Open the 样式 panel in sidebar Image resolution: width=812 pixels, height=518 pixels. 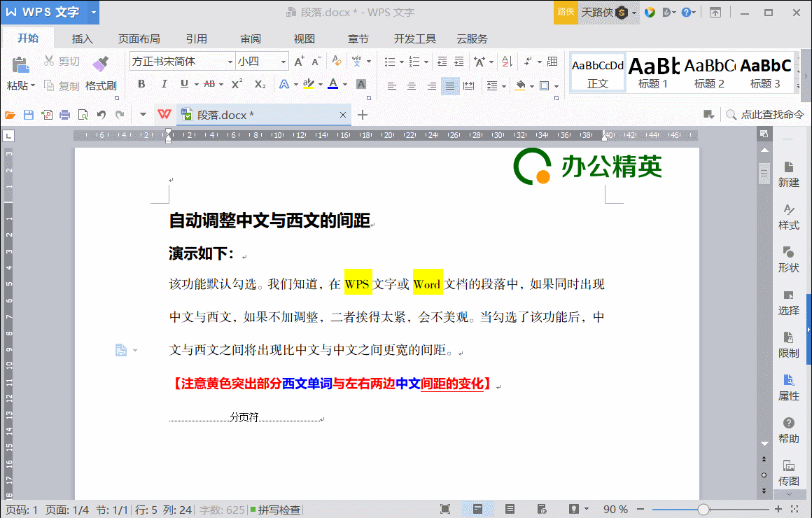788,217
